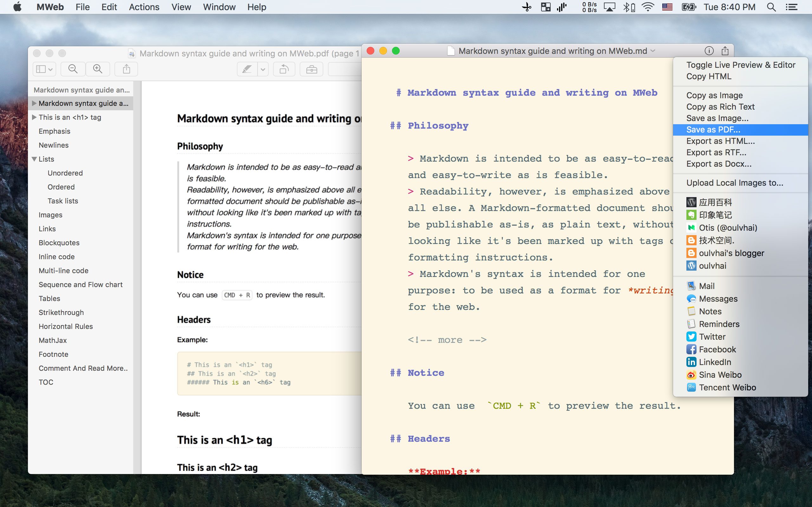Open the sidebar view mode dropdown

pos(44,69)
